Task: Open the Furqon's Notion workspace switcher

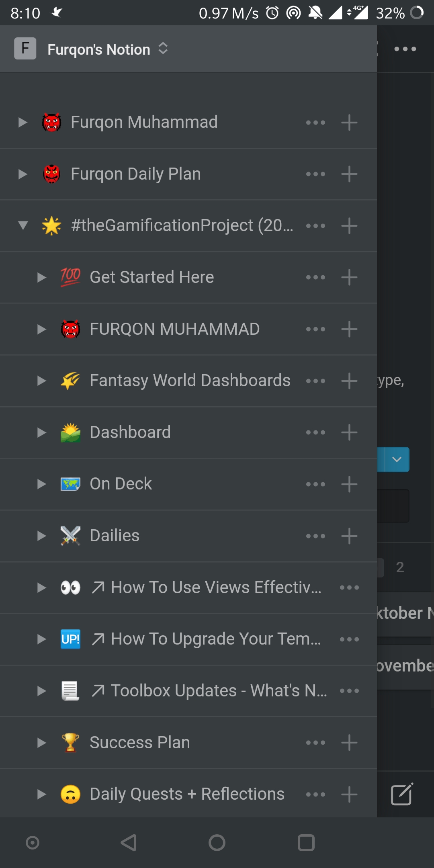Action: point(92,49)
